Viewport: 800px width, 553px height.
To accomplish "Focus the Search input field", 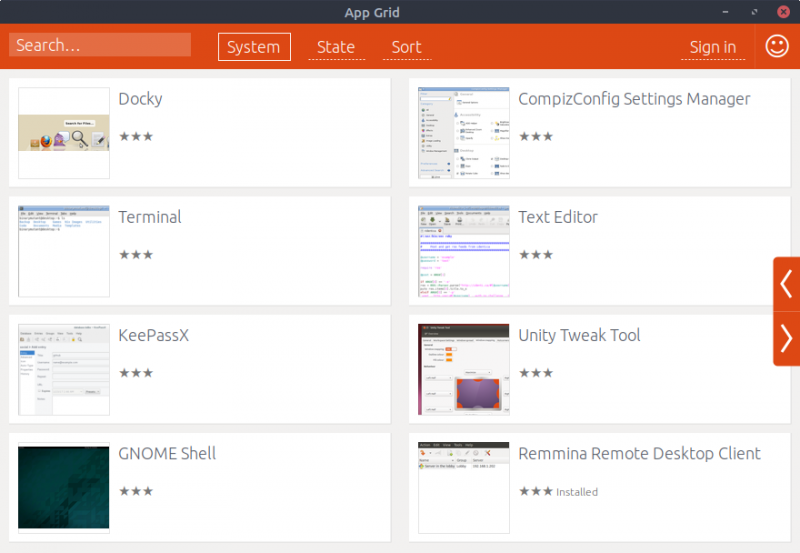I will [x=100, y=45].
